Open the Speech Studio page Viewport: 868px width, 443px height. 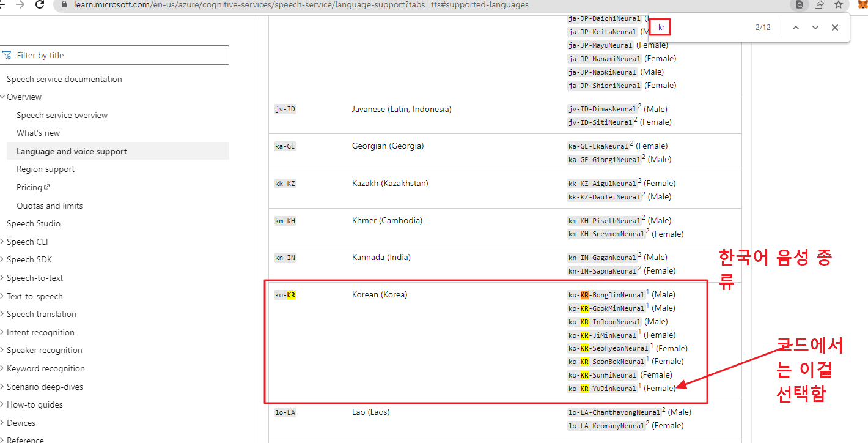coord(34,223)
